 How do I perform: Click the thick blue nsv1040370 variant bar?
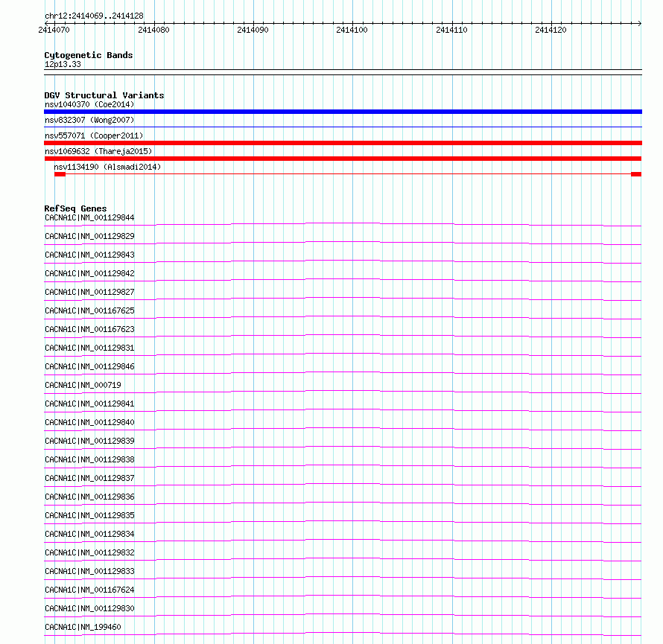tap(343, 112)
